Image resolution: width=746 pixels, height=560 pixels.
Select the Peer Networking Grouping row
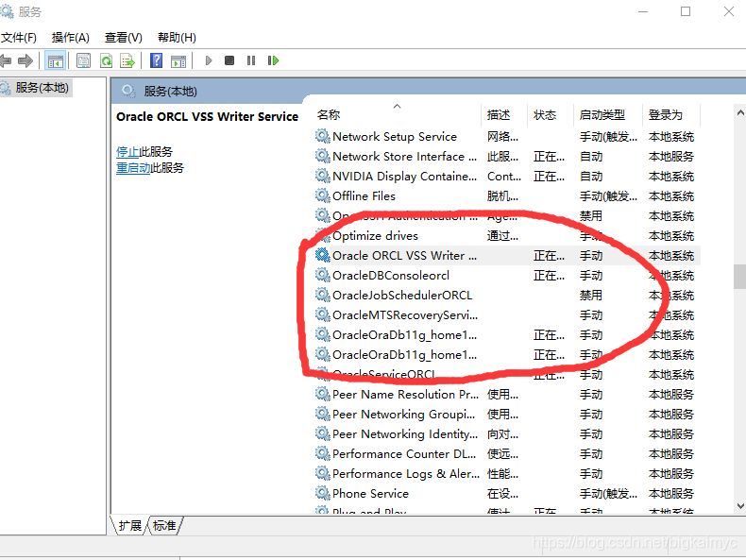pos(507,414)
